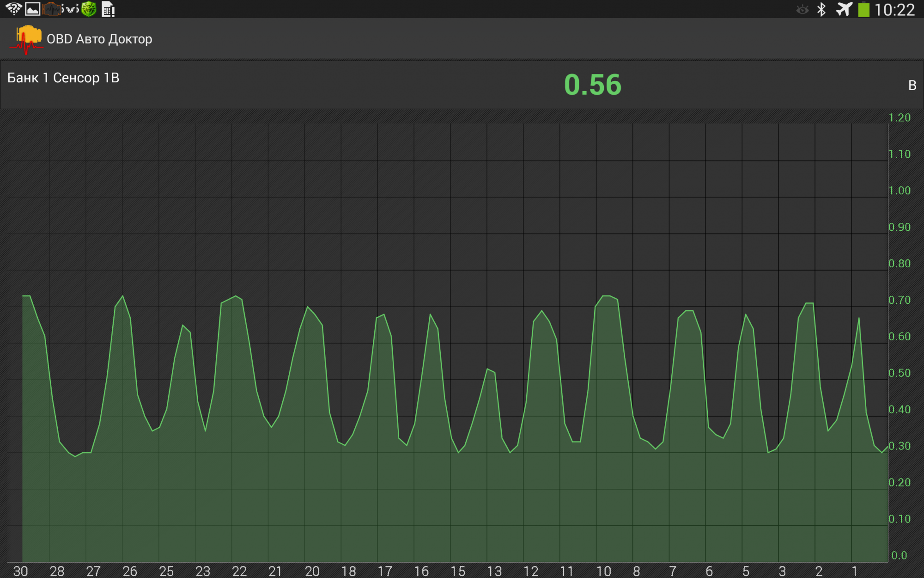The image size is (924, 578).
Task: Tap the SIM card alert icon
Action: pyautogui.click(x=108, y=9)
